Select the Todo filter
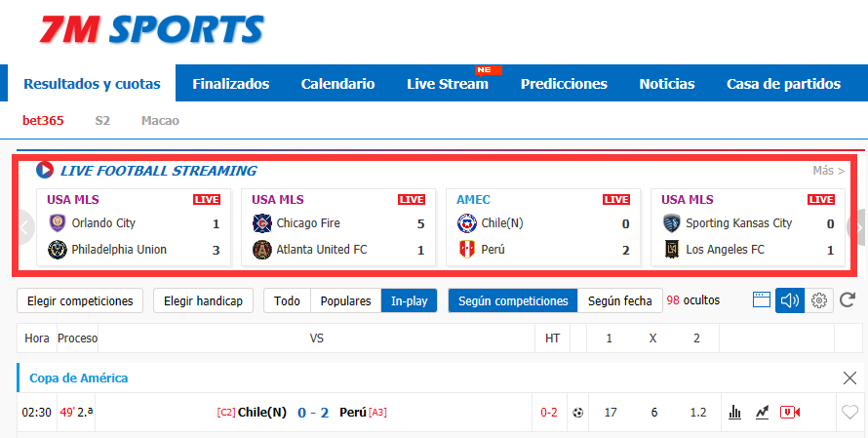The image size is (868, 438). pyautogui.click(x=287, y=300)
